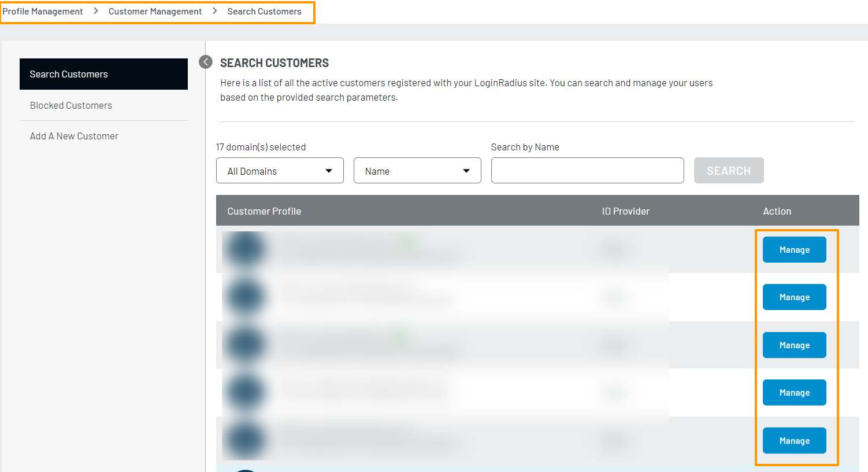Click the SEARCH button

tap(729, 170)
